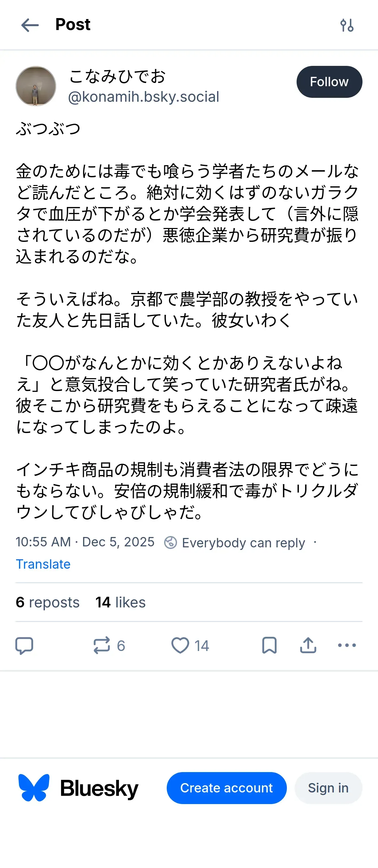Viewport: 378px width, 868px height.
Task: Click the Bluesky wordmark text
Action: [x=99, y=789]
